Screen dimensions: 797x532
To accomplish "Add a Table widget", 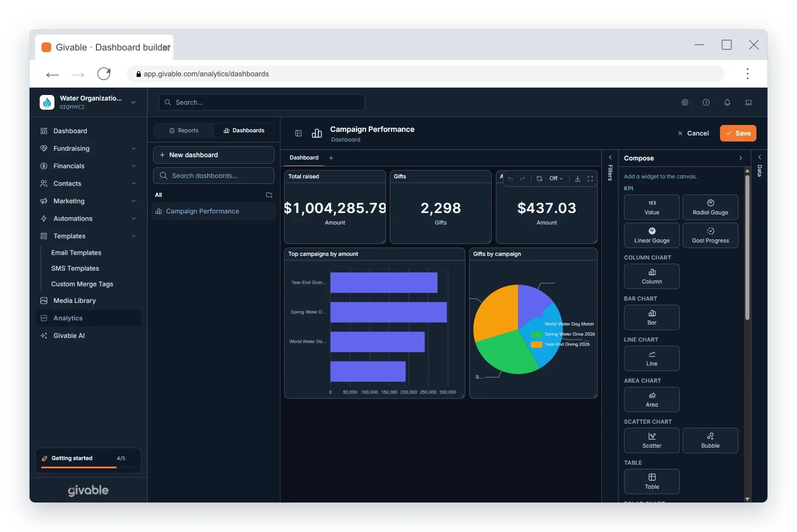I will [x=652, y=481].
